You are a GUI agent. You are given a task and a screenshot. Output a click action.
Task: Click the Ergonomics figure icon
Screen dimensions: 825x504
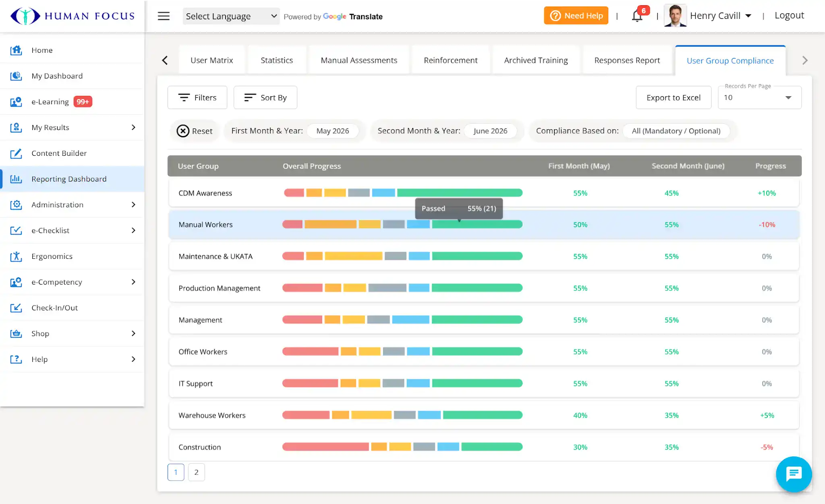[x=16, y=256]
